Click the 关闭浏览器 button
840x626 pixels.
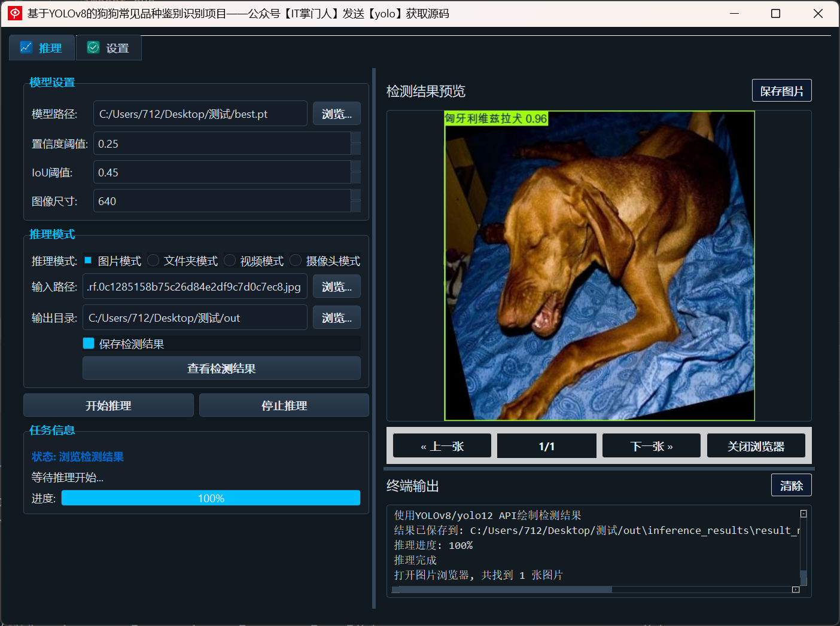tap(756, 446)
